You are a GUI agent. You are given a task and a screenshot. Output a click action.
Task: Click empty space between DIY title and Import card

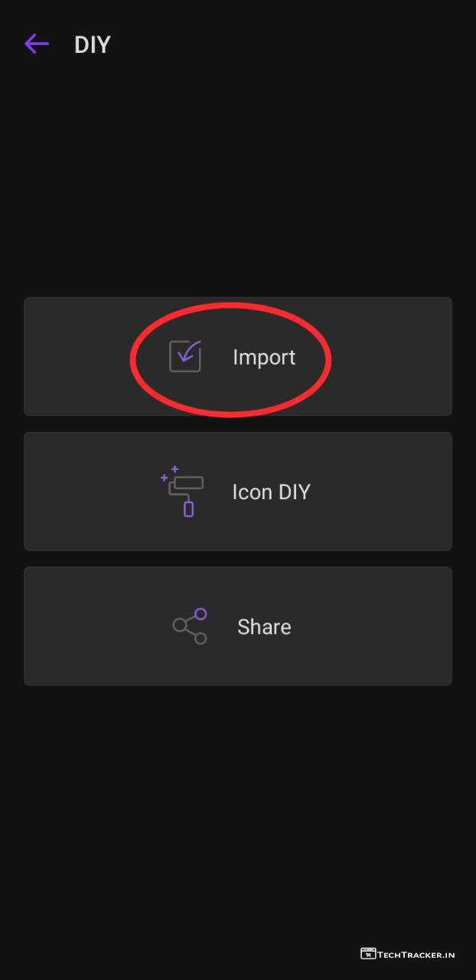(238, 176)
